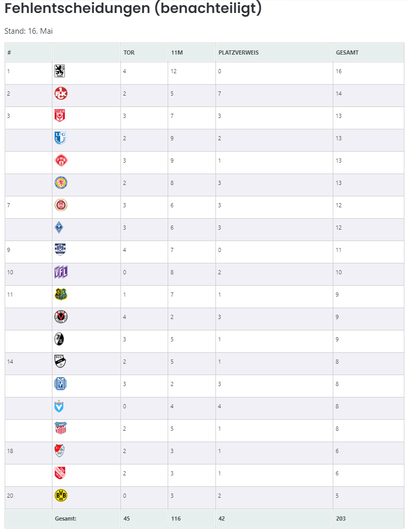Viewport: 407px width, 532px height.
Task: Open the SV Meppen blue logo
Action: pos(60,384)
